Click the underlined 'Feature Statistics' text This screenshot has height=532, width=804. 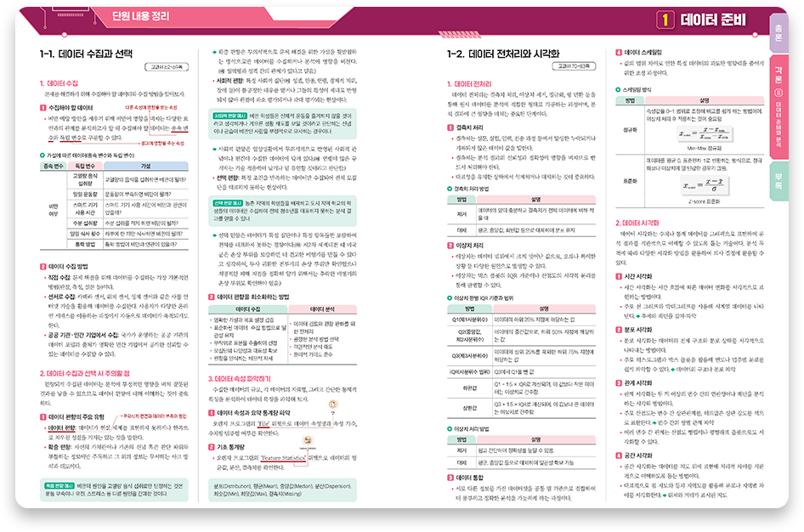[x=283, y=458]
